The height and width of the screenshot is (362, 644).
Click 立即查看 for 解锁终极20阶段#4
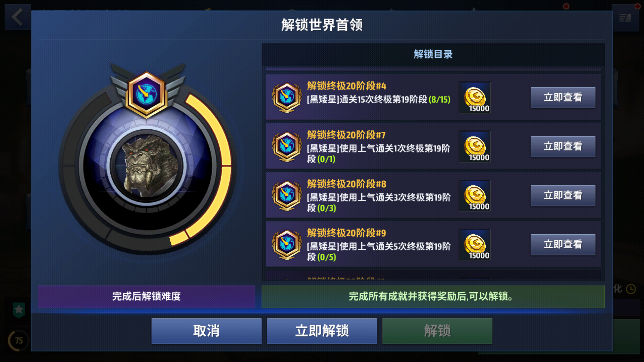click(563, 98)
